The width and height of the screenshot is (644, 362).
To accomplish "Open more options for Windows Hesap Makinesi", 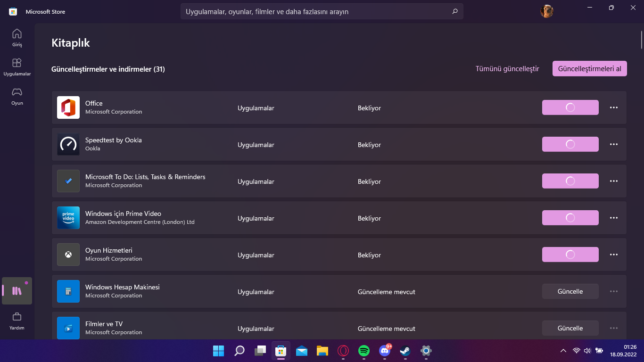I will click(x=614, y=291).
